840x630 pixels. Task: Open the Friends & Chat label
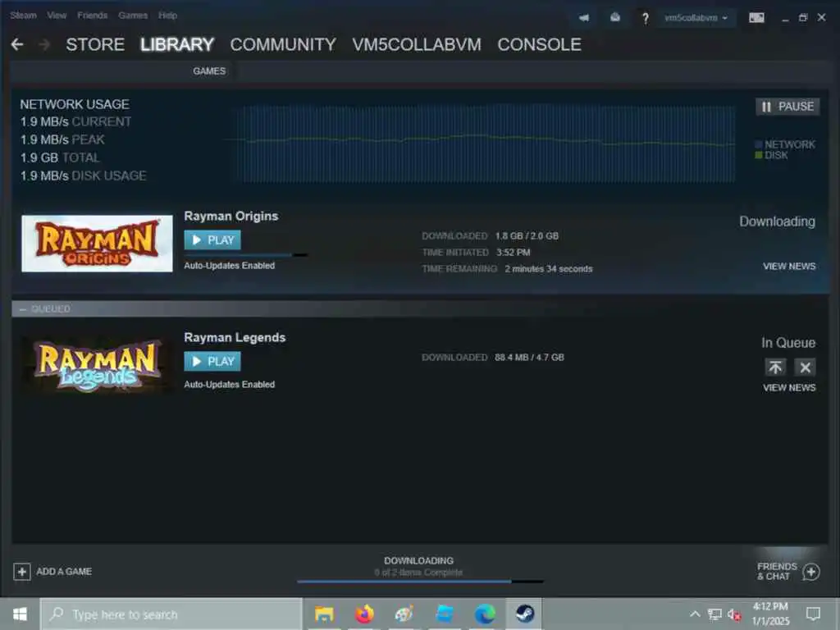(777, 572)
